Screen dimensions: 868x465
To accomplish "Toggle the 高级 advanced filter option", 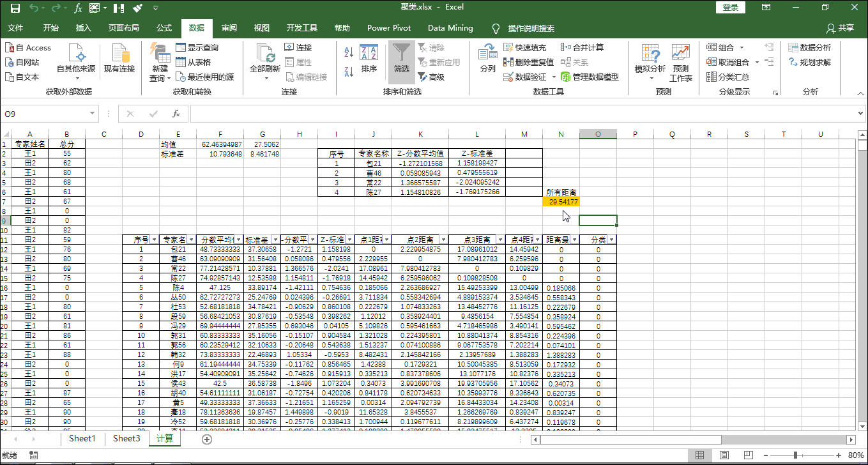I will coord(434,76).
